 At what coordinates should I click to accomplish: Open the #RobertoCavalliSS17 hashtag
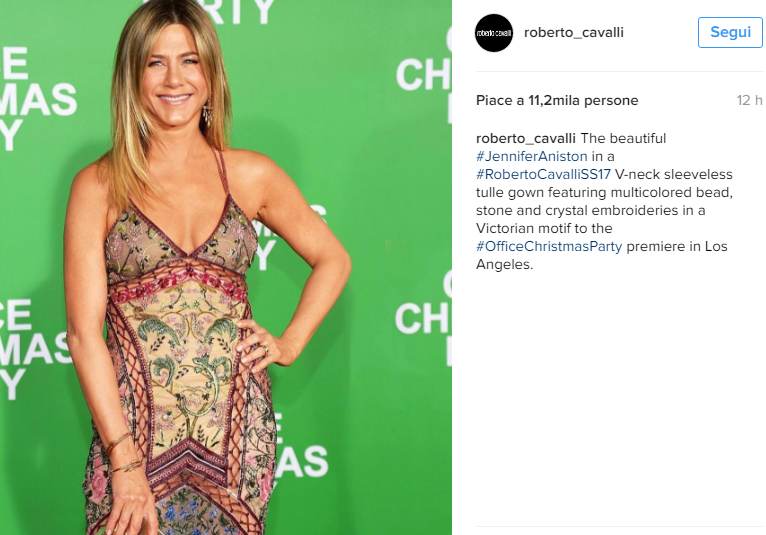[543, 174]
